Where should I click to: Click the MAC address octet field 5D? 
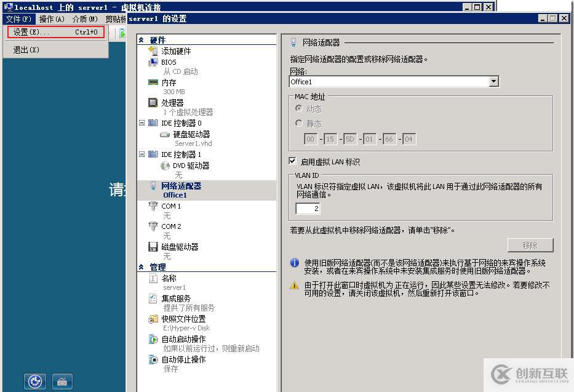tap(350, 139)
